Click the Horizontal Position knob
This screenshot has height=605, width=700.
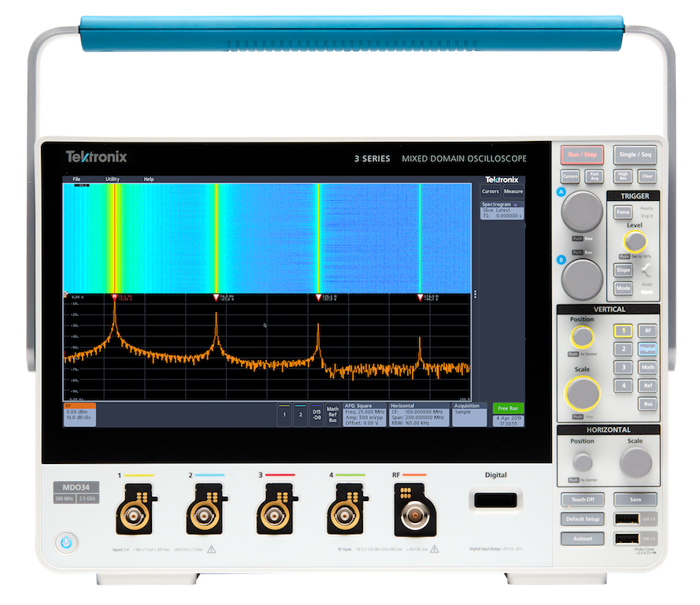click(x=582, y=462)
